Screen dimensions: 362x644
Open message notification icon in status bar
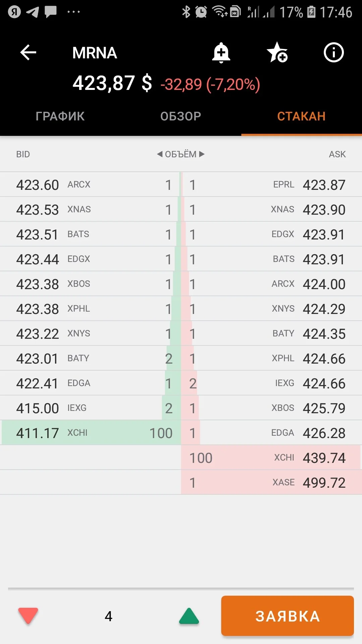pyautogui.click(x=51, y=12)
